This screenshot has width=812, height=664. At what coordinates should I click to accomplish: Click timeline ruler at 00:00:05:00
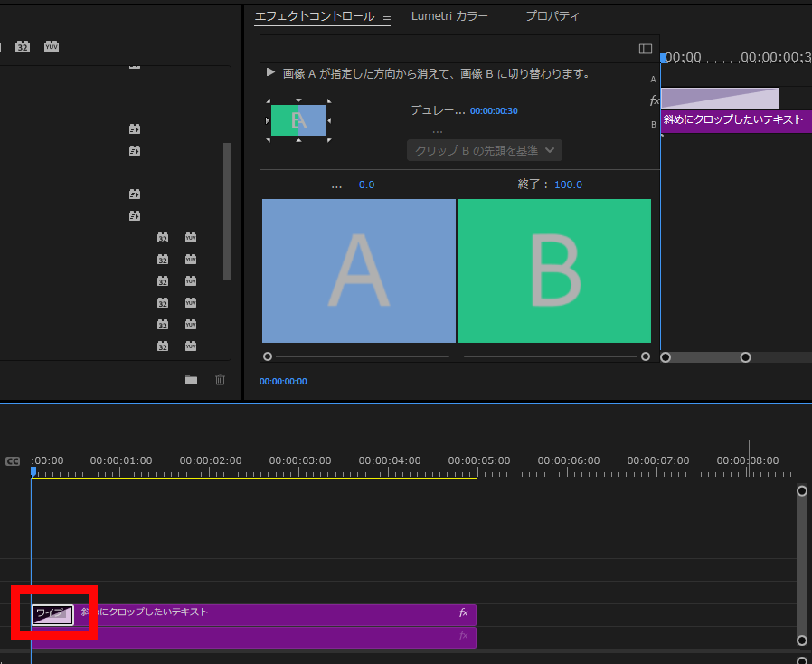[x=479, y=460]
